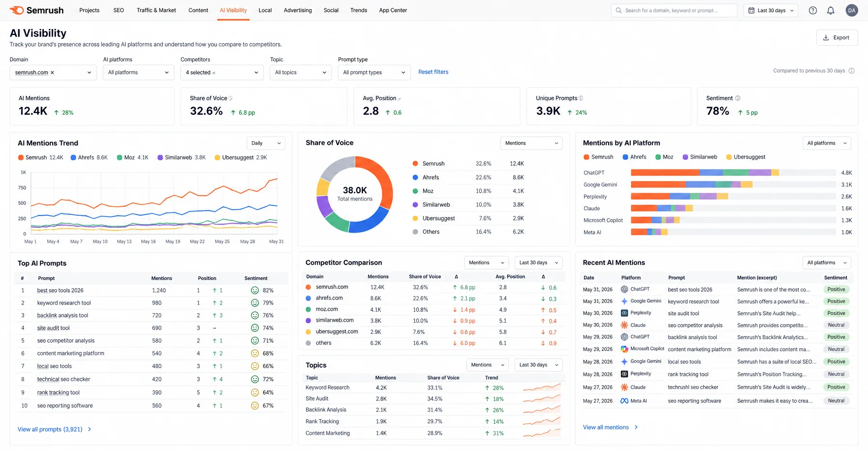Open the help question mark icon
Screen dimensions: 868x452
pos(813,10)
